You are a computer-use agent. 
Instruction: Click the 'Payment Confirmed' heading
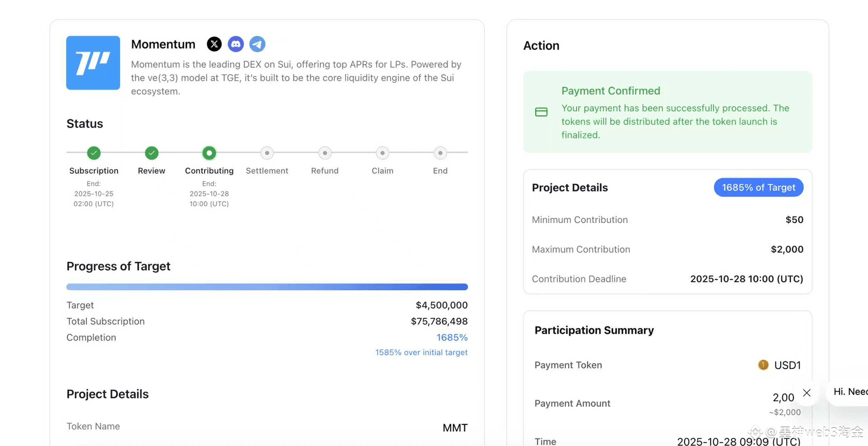(x=611, y=91)
